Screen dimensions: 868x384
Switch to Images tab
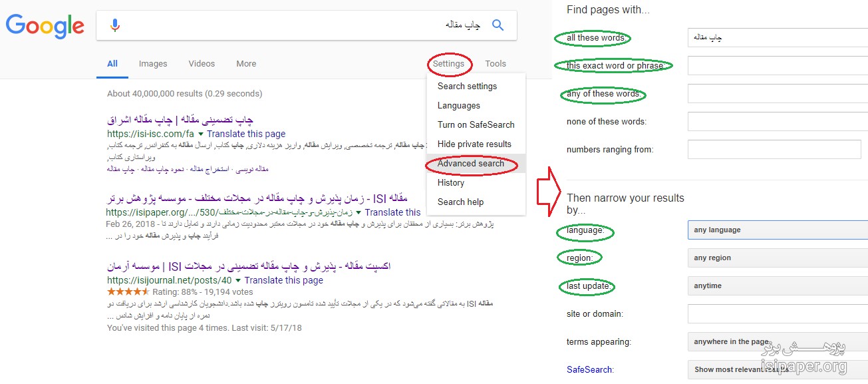pos(153,64)
